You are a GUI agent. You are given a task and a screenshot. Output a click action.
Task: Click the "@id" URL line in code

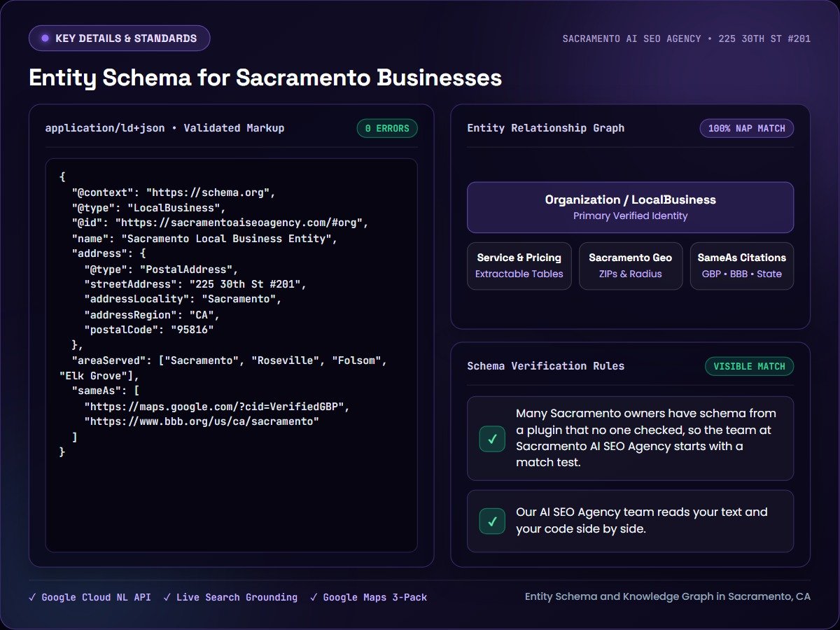220,223
